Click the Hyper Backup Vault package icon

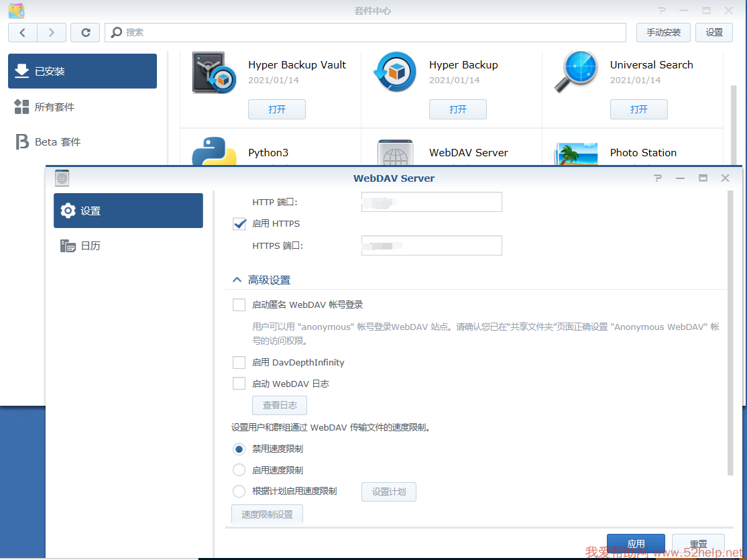214,72
